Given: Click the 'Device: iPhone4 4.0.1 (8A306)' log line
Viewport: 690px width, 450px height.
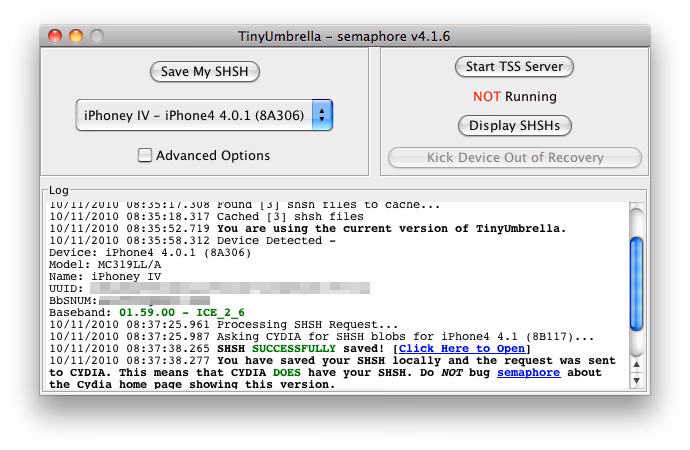Looking at the screenshot, I should click(x=150, y=252).
